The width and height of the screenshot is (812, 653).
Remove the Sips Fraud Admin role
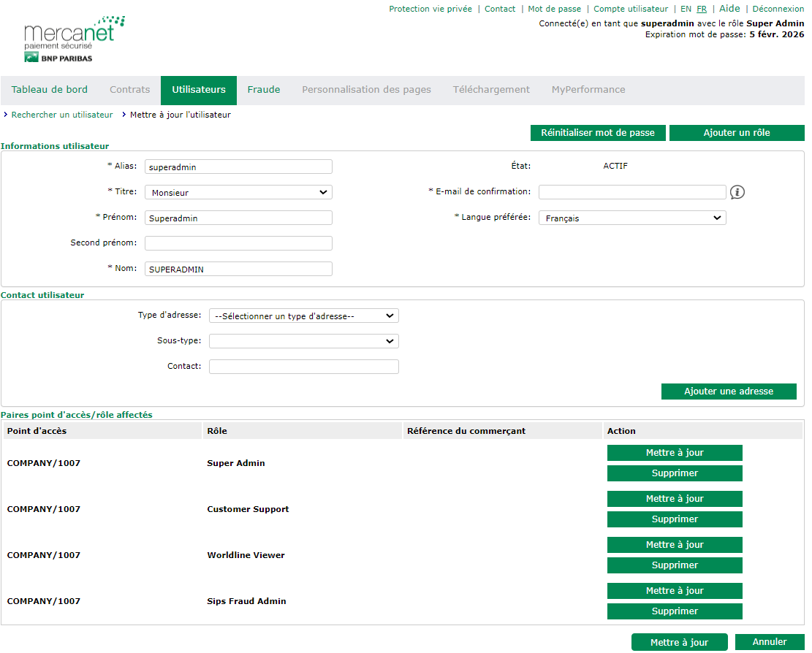pos(675,611)
